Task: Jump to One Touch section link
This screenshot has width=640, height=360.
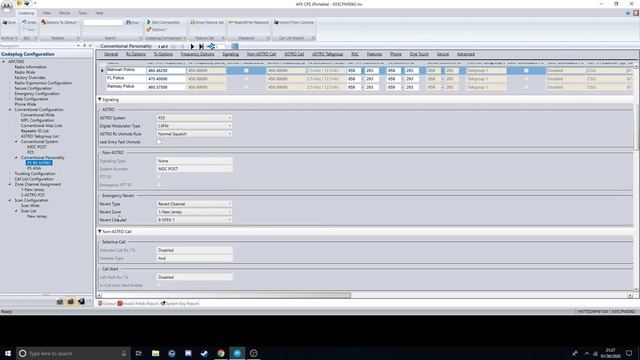Action: pos(419,54)
